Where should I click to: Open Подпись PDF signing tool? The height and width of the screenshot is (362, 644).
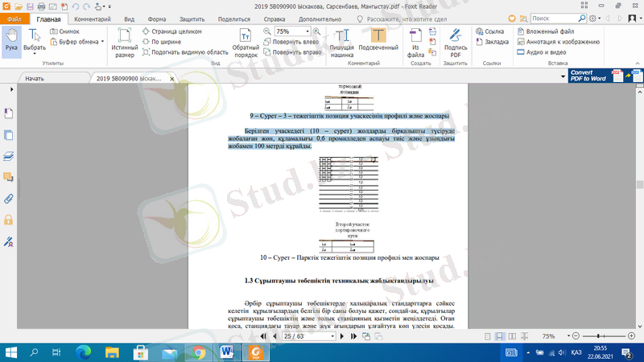(x=456, y=41)
